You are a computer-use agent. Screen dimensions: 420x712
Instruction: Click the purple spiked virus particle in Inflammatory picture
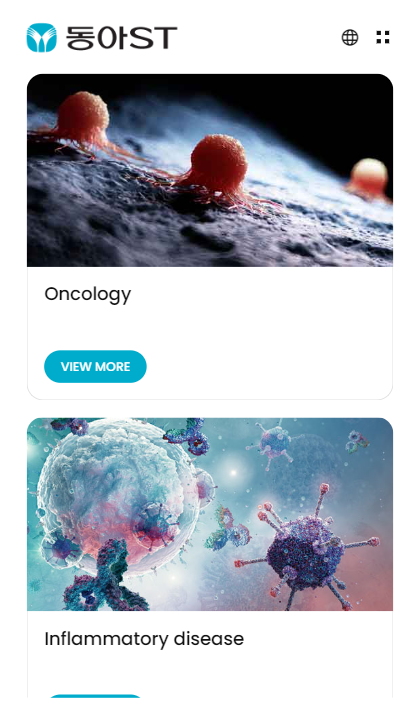click(x=307, y=545)
